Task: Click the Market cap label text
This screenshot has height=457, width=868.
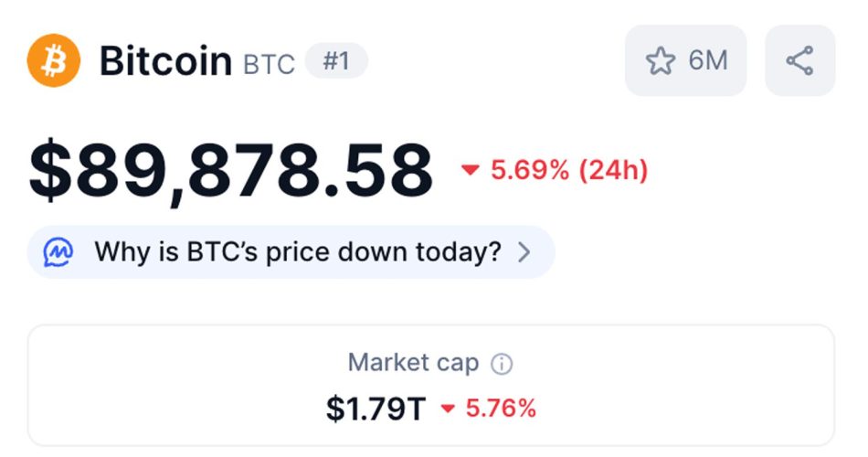Action: coord(413,363)
